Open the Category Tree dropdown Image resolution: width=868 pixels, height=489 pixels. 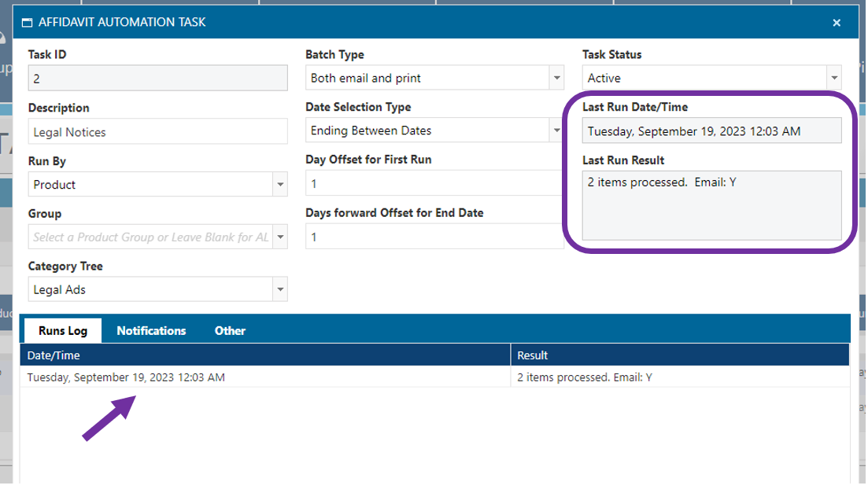click(281, 290)
